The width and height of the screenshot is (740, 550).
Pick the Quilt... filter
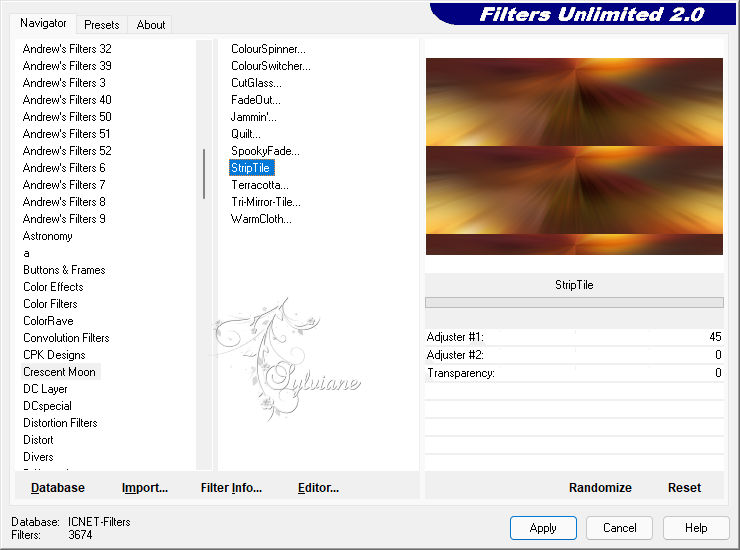coord(246,134)
